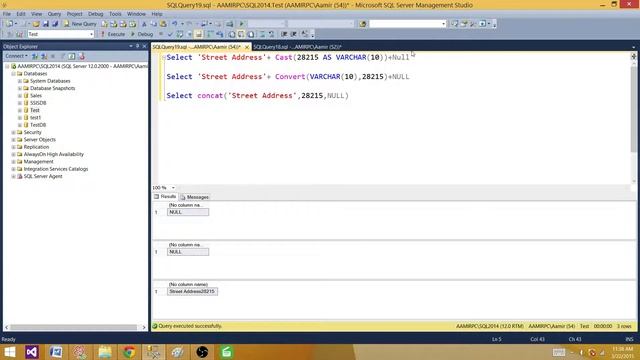Click the Uncomment selected lines icon
The height and width of the screenshot is (360, 640).
[x=271, y=34]
